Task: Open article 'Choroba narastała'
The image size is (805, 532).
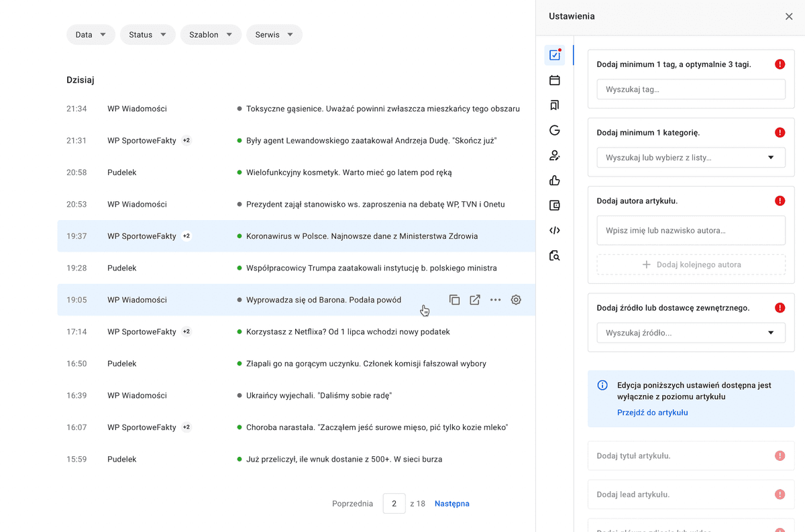Action: [377, 427]
